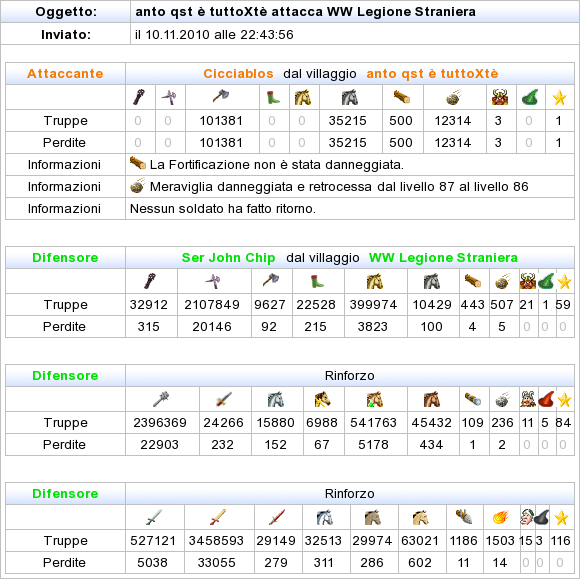The image size is (580, 579).
Task: Click defender spearman troop count 2107849
Action: click(212, 304)
